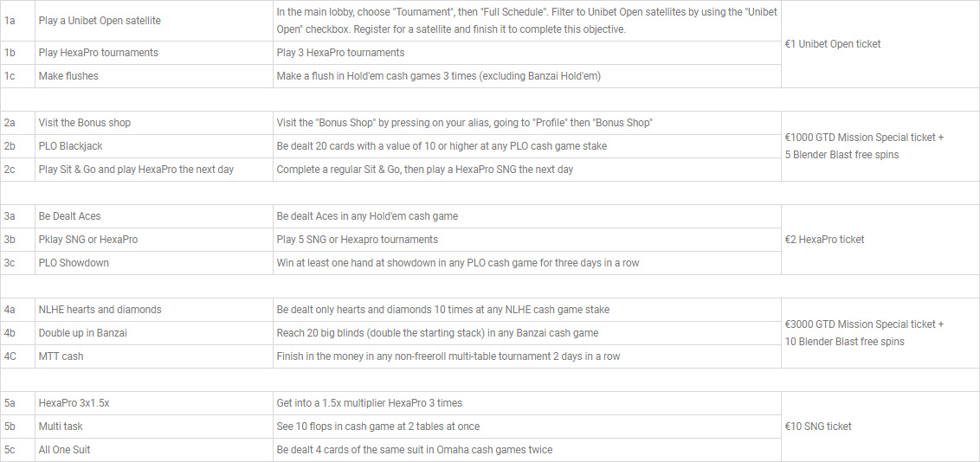Click the €10 SNG ticket reward cell
This screenshot has height=462, width=980.
click(880, 427)
